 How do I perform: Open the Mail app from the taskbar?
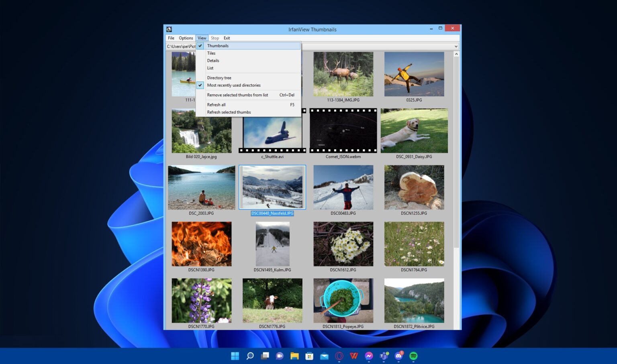[324, 356]
